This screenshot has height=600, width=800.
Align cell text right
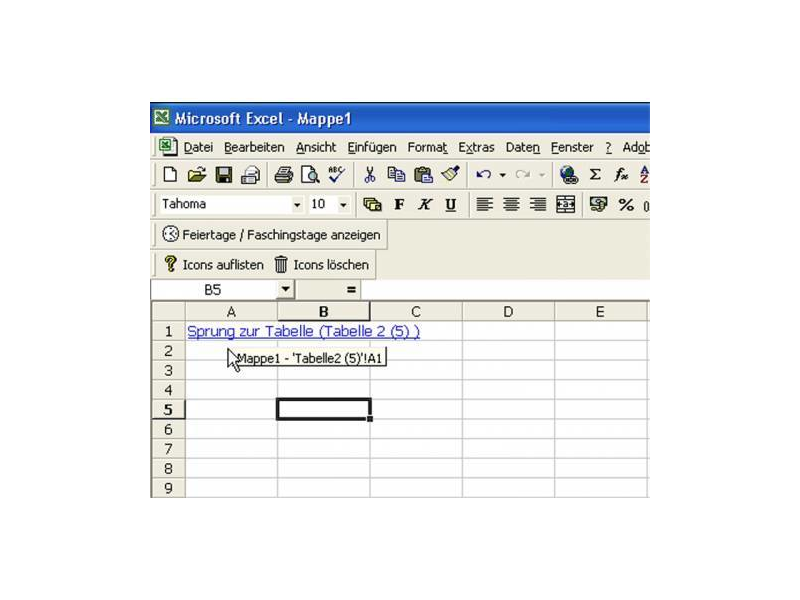point(538,205)
